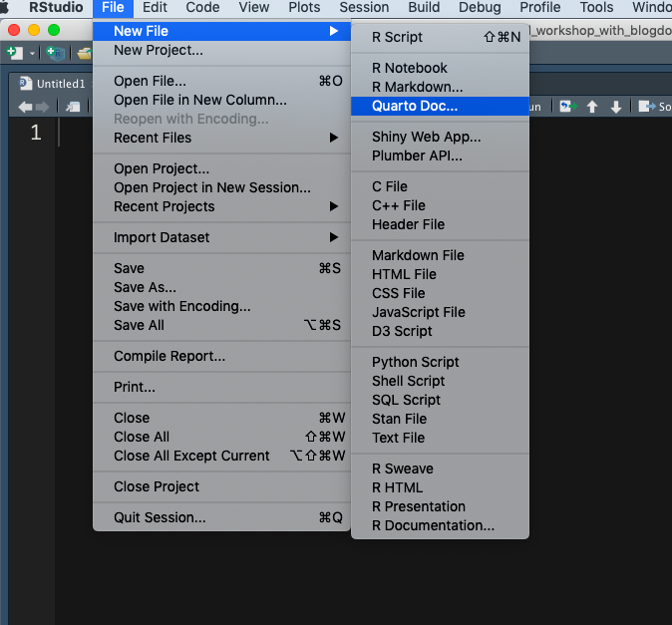Go back with the left arrow icon
672x625 pixels.
25,107
